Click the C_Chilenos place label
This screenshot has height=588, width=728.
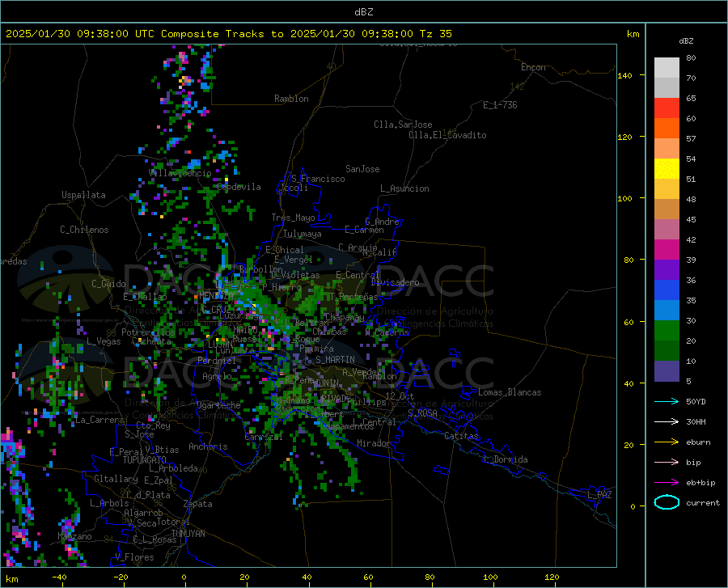[x=84, y=230]
